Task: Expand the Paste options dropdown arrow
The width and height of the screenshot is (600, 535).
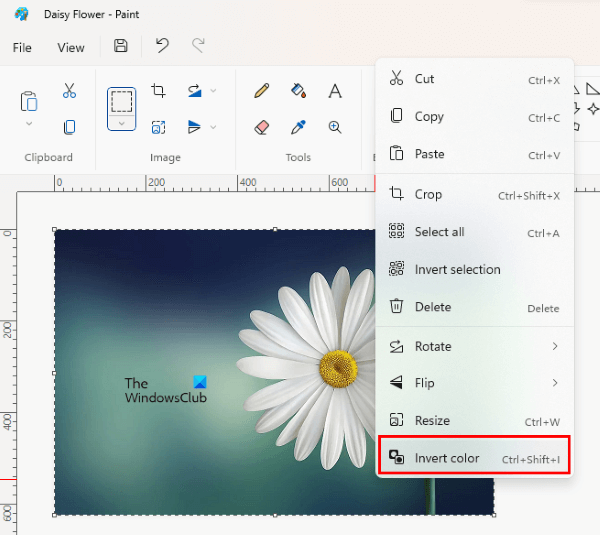Action: (29, 124)
